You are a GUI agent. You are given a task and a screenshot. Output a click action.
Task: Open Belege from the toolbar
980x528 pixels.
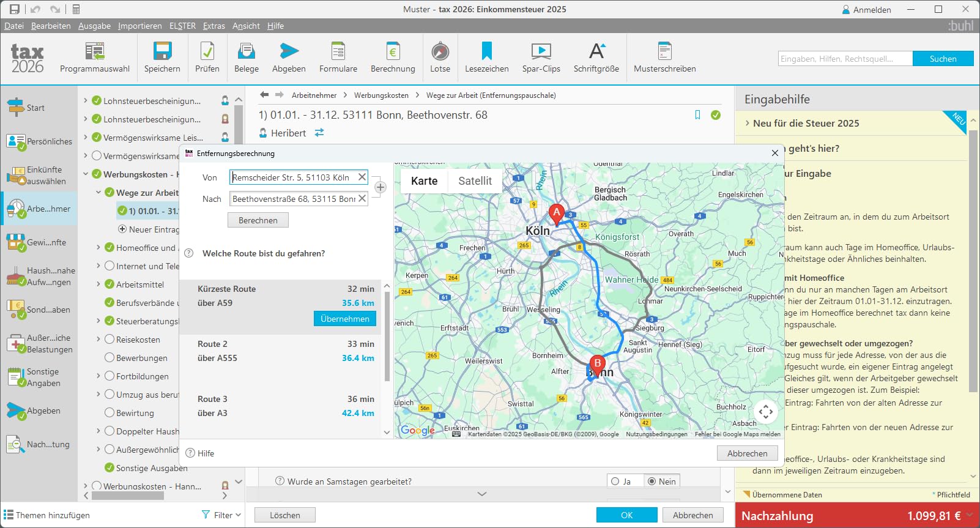[x=246, y=51]
